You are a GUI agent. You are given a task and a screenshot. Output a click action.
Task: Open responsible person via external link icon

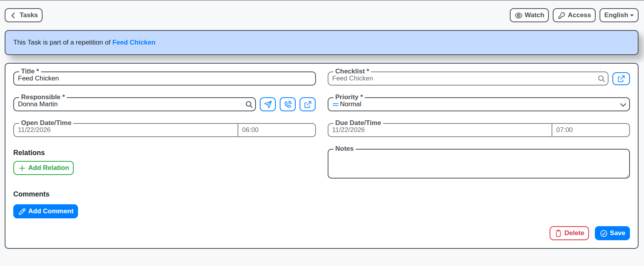307,104
